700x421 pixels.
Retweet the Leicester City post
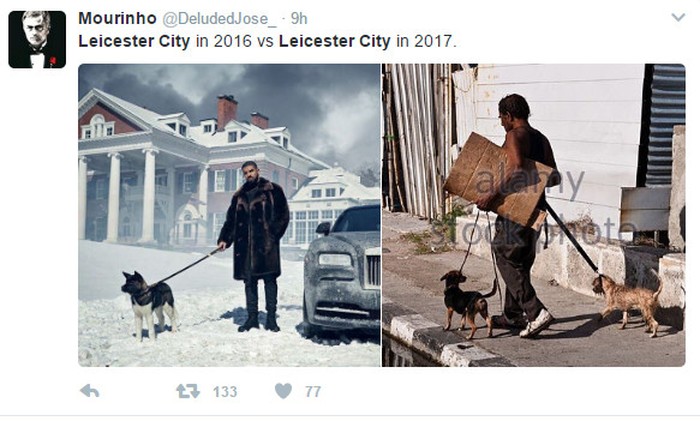point(188,391)
